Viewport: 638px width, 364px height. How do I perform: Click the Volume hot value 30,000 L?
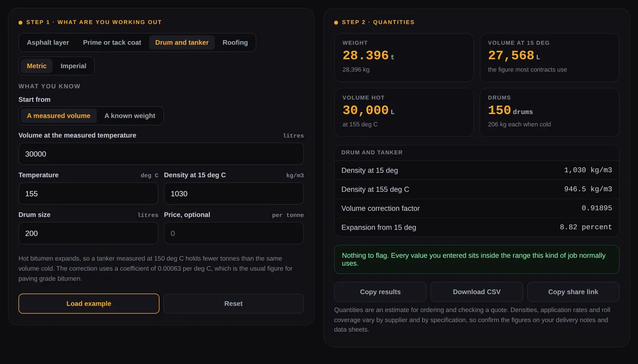[x=368, y=110]
